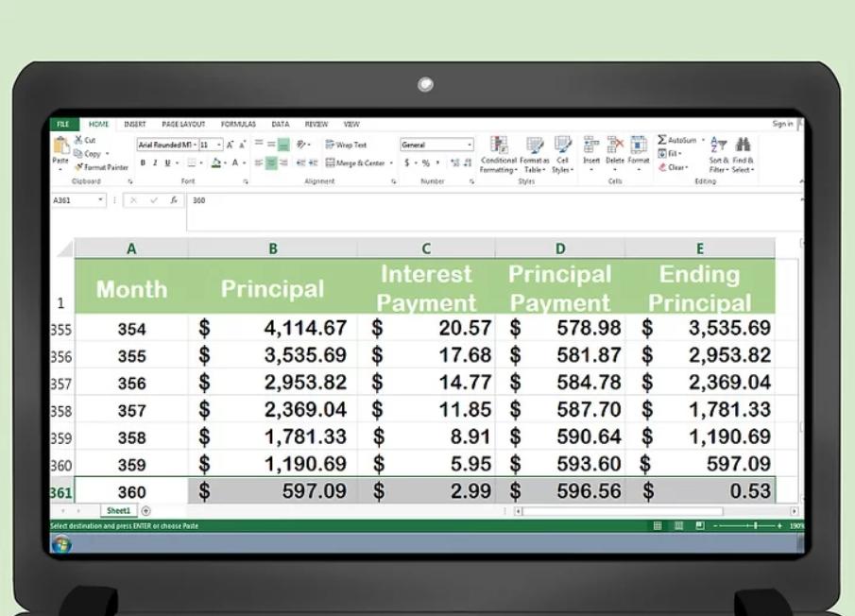This screenshot has height=616, width=855.
Task: Click the Sign in link
Action: 782,125
